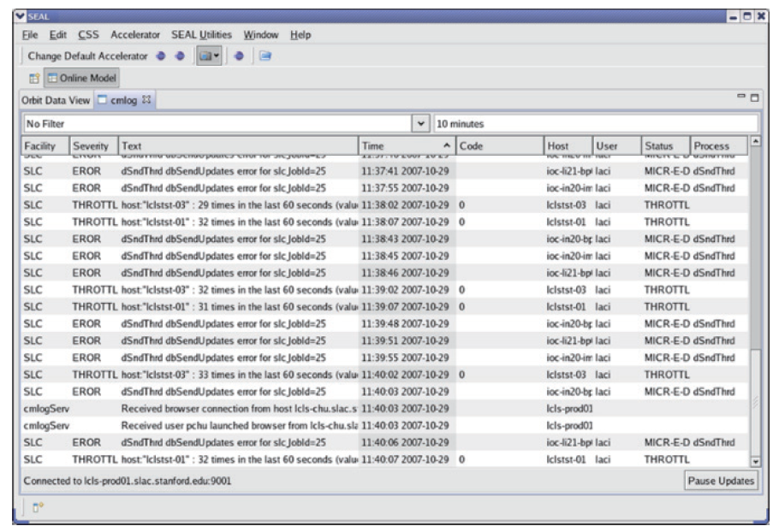Click the Change Default Accelerator toolbar label

[88, 56]
